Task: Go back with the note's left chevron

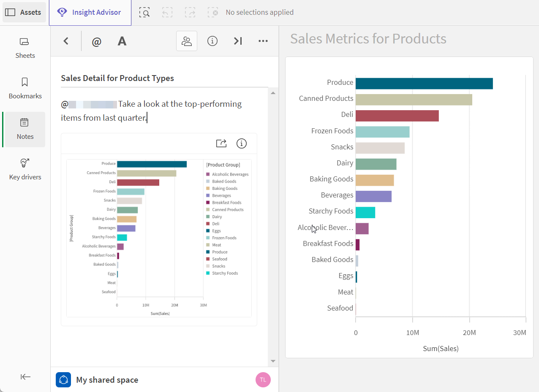Action: 66,41
